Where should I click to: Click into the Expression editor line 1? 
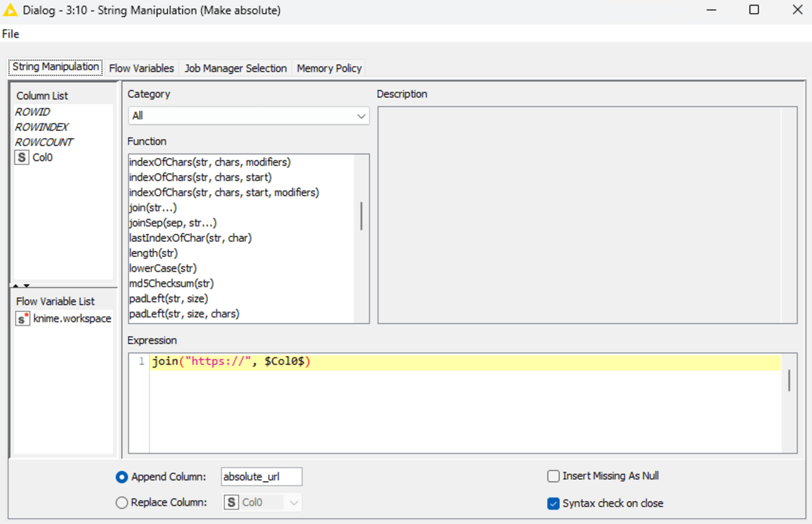click(x=465, y=361)
